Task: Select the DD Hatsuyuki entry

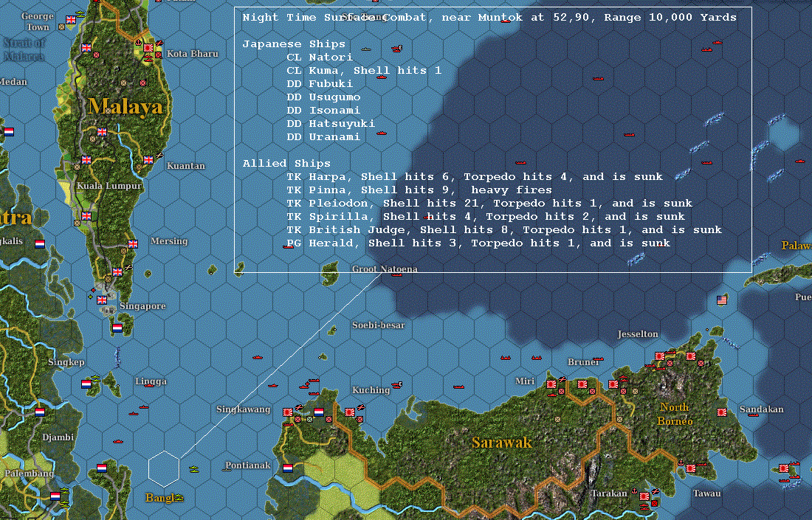Action: (x=331, y=123)
